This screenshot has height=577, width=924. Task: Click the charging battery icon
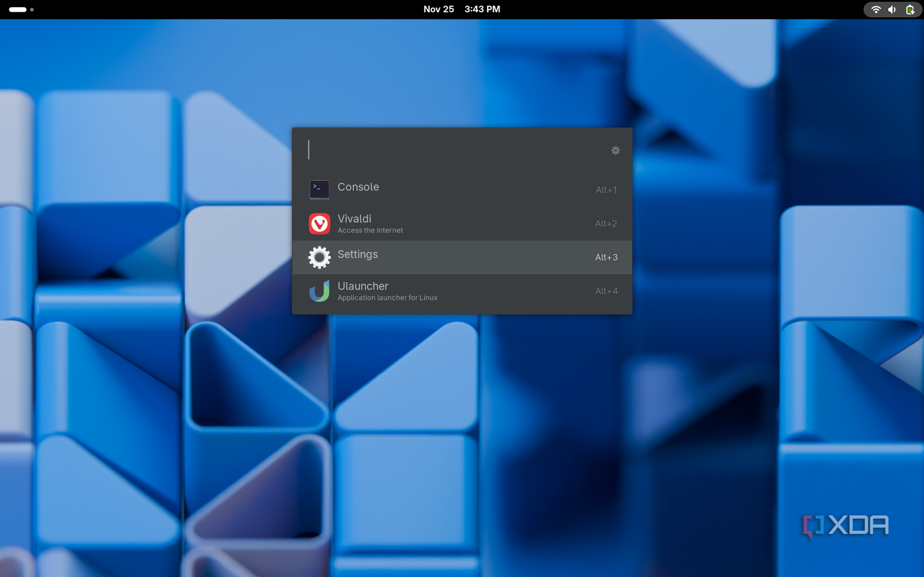coord(909,9)
